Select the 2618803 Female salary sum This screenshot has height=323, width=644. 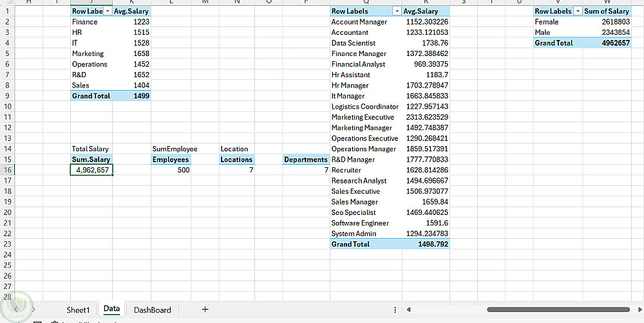click(x=607, y=22)
